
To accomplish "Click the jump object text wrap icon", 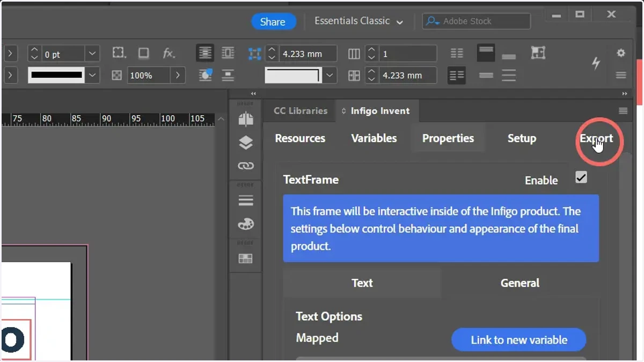I will [228, 75].
